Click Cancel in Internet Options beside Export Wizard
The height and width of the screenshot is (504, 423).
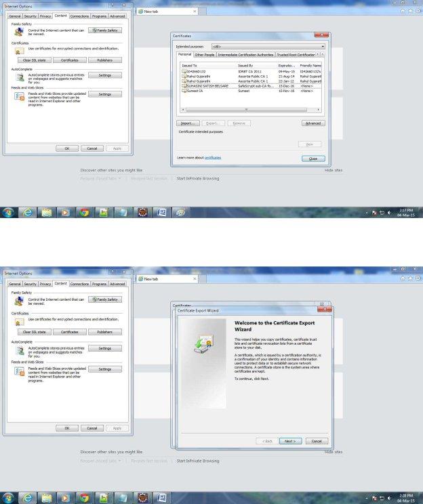92,428
